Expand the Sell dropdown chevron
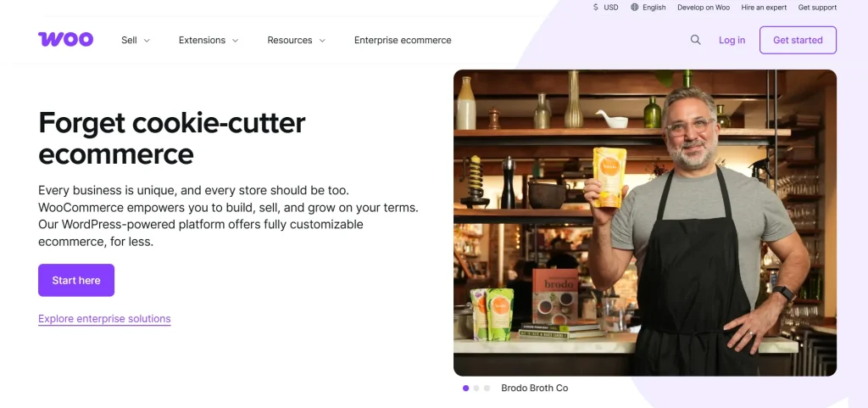Screen dimensions: 868x408 point(147,41)
